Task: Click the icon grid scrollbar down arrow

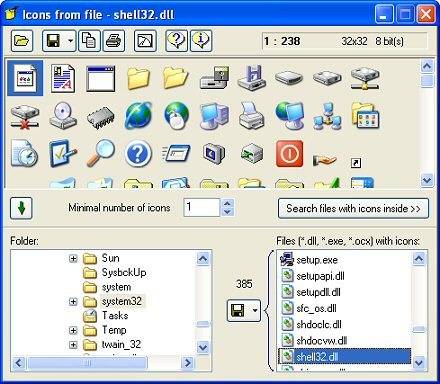Action: click(427, 180)
